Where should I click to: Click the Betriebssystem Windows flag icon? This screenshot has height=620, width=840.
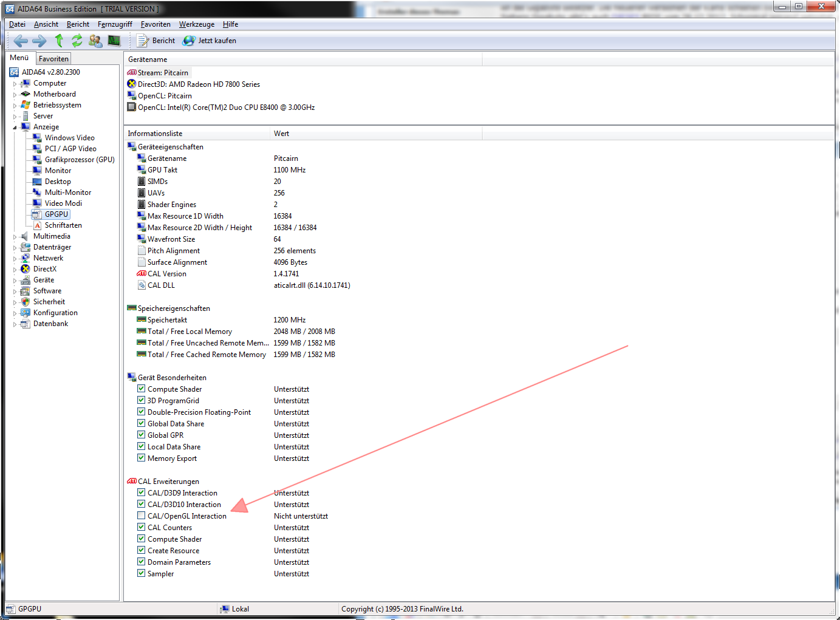point(26,105)
